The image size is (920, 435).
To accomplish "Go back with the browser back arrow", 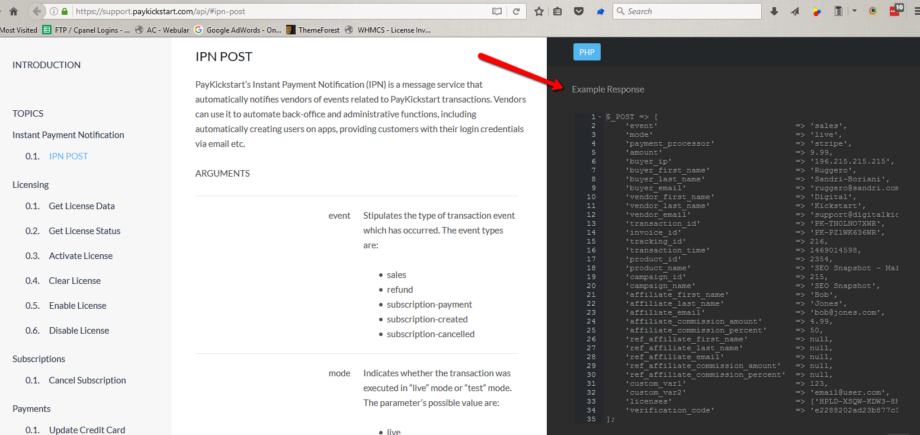I will point(38,11).
